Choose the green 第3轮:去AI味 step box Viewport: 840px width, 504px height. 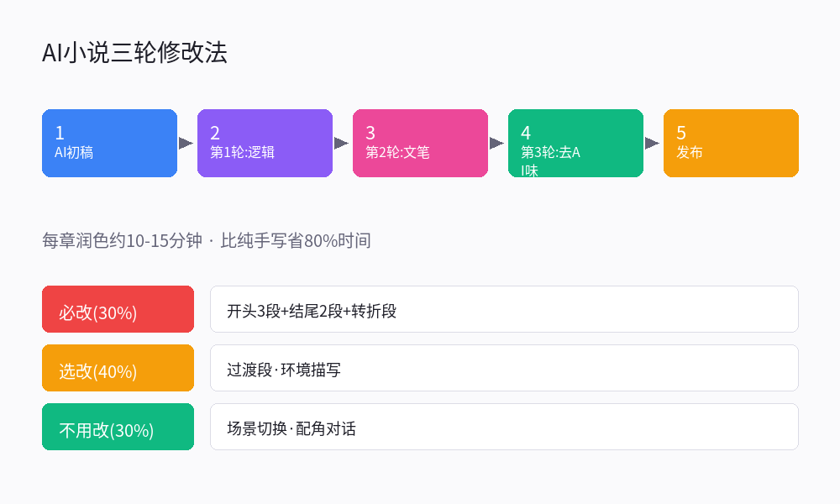coord(575,143)
